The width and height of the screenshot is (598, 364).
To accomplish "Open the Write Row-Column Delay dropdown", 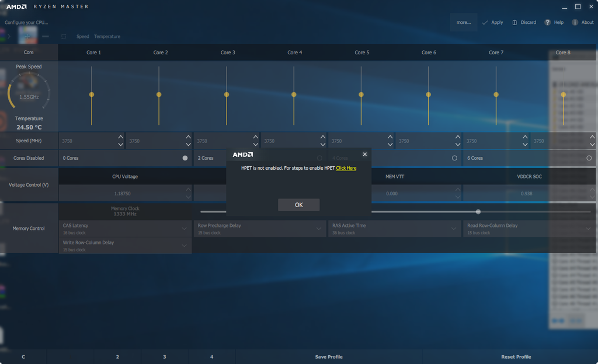I will [125, 246].
